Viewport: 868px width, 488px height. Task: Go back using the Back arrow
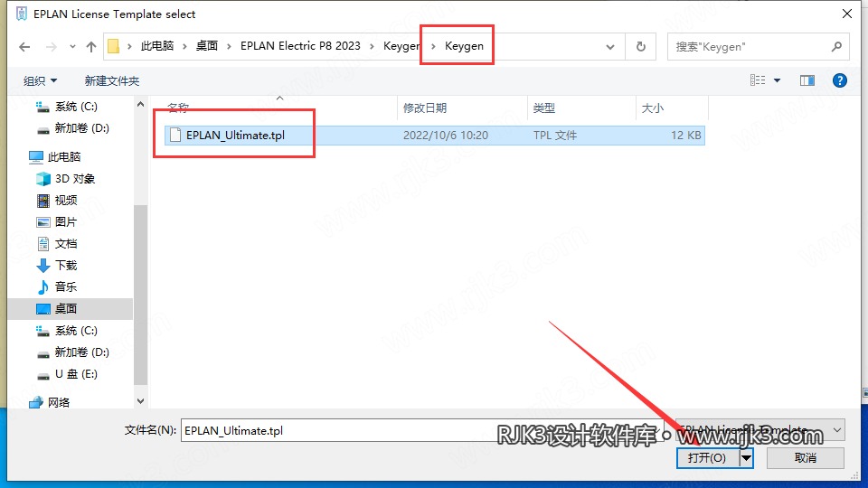coord(24,47)
